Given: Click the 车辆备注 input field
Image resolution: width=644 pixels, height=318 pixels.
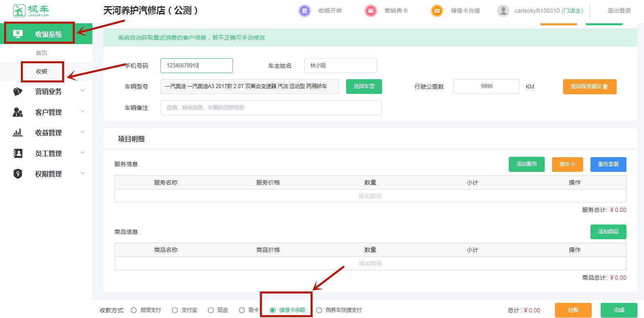Looking at the screenshot, I should [x=271, y=108].
